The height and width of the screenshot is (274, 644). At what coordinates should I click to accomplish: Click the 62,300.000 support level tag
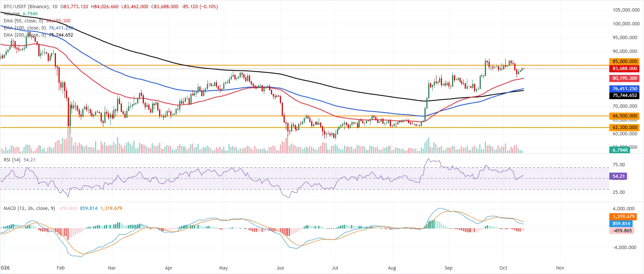pyautogui.click(x=624, y=127)
